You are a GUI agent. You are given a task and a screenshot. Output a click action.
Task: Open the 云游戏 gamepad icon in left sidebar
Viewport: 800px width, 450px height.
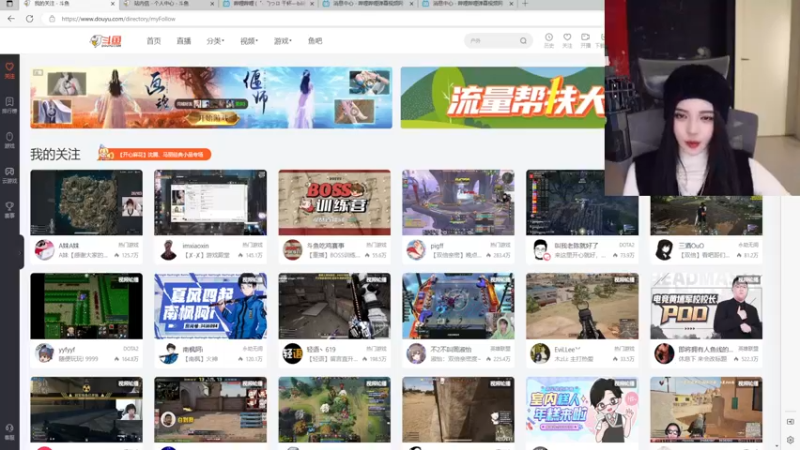[10, 174]
